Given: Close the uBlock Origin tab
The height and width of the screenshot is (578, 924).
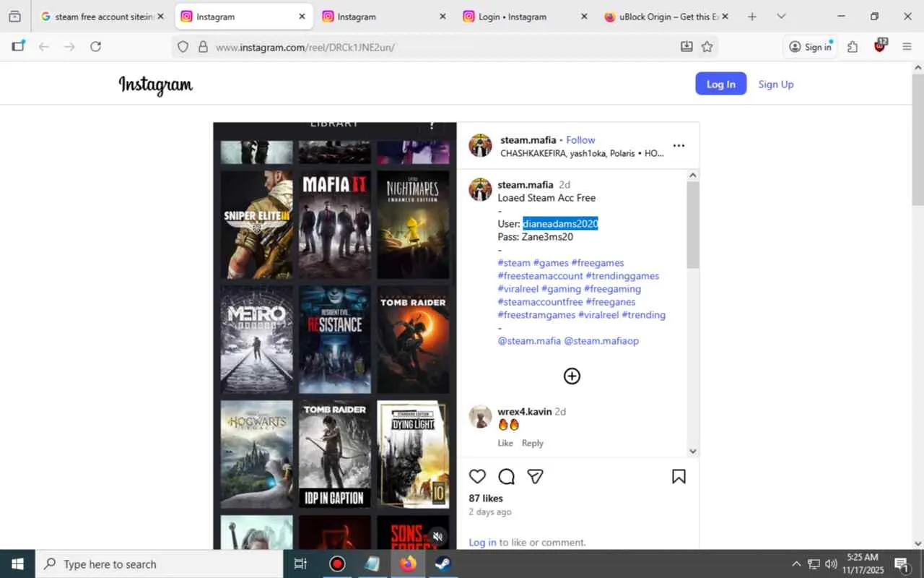Looking at the screenshot, I should tap(725, 17).
